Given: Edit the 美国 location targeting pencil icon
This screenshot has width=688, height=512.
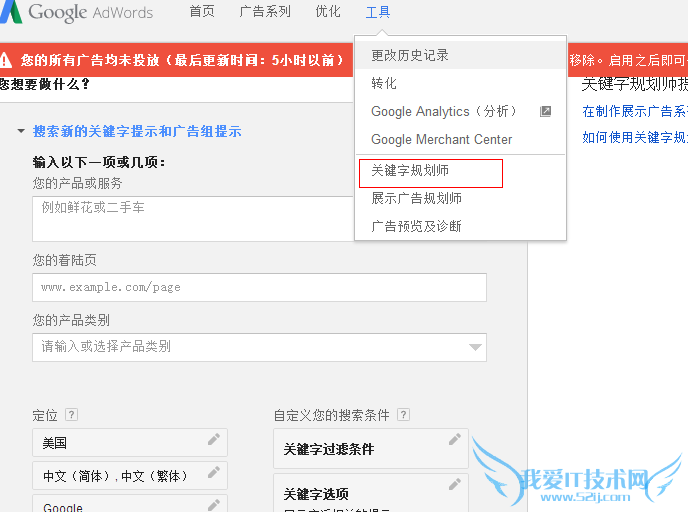Looking at the screenshot, I should [214, 439].
